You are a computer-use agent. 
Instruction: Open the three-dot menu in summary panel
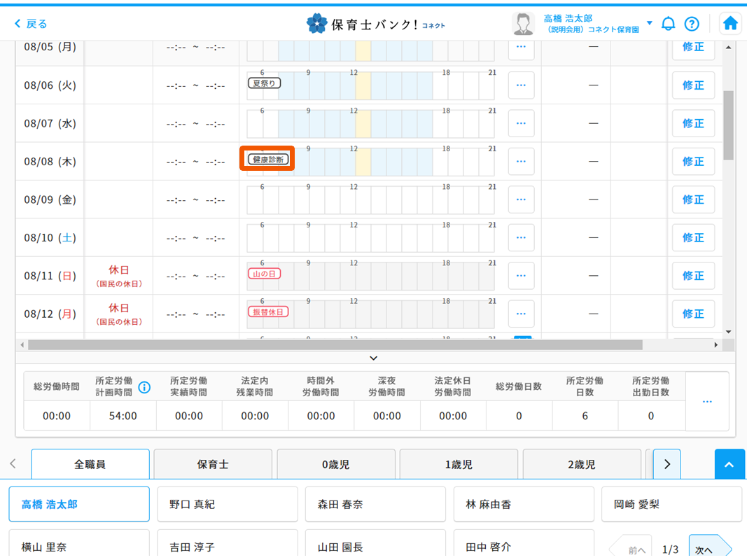(707, 402)
